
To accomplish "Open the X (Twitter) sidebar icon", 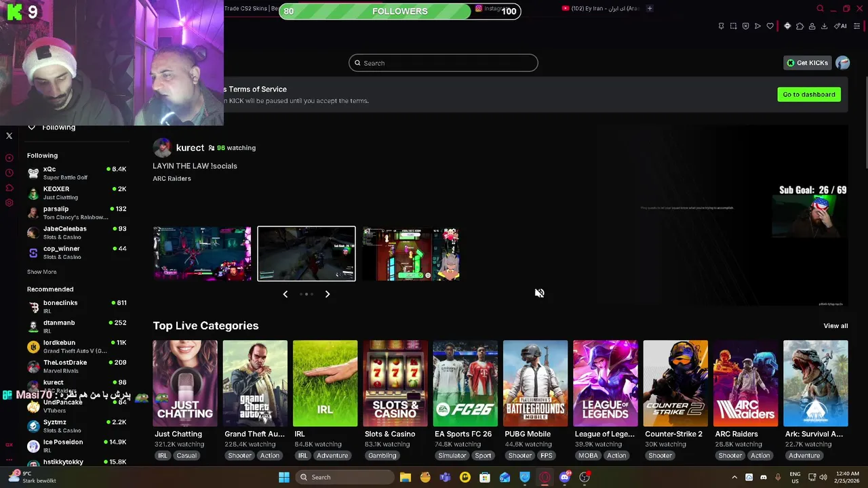I will pyautogui.click(x=9, y=136).
